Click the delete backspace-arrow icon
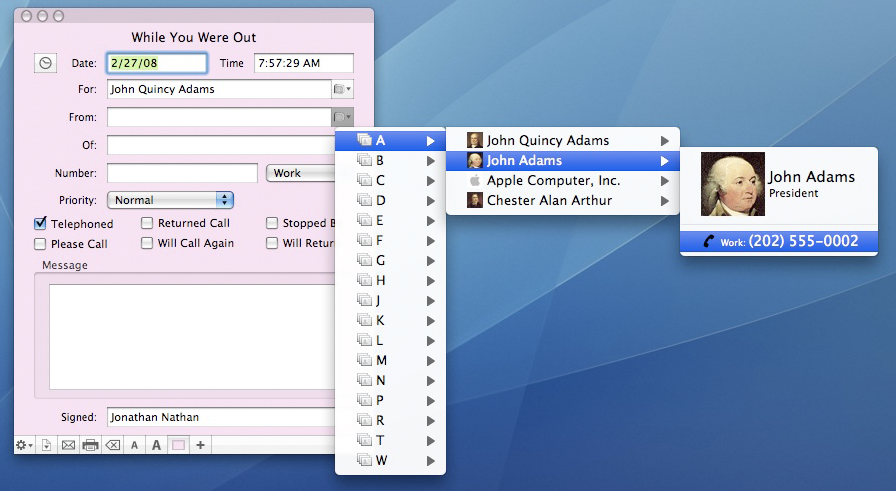 pos(112,445)
